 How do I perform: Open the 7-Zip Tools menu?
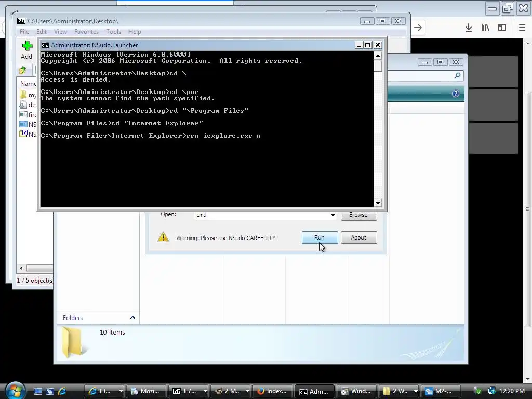(113, 32)
